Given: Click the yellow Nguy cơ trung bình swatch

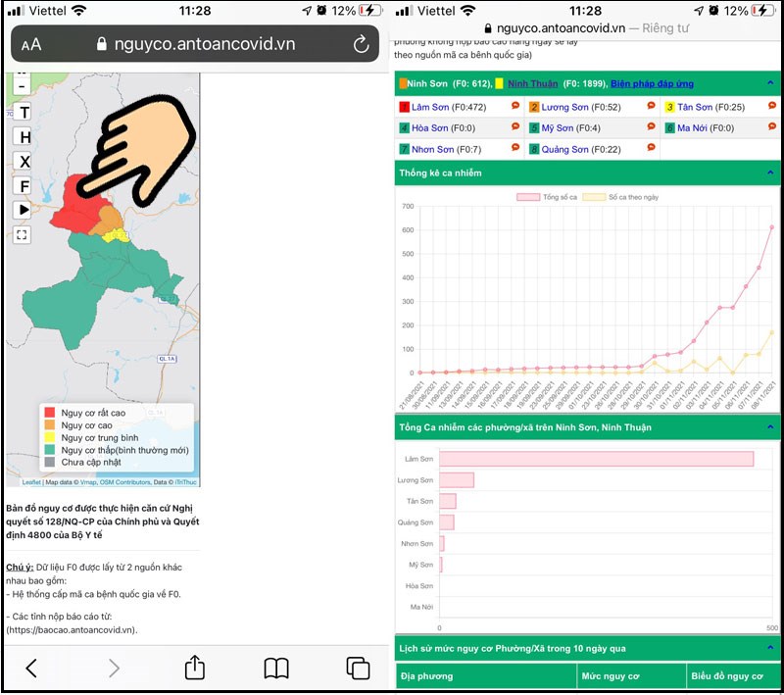Looking at the screenshot, I should click(50, 437).
